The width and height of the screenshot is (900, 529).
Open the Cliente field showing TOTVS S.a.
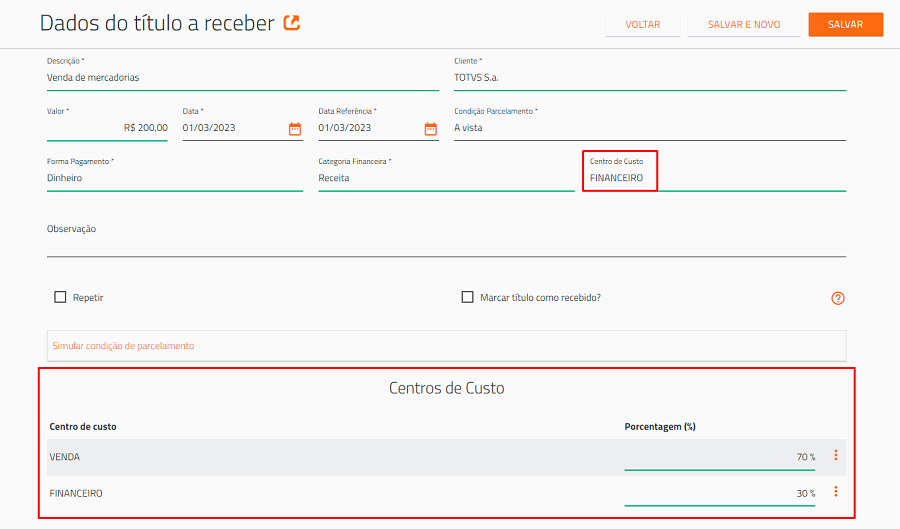click(x=650, y=77)
